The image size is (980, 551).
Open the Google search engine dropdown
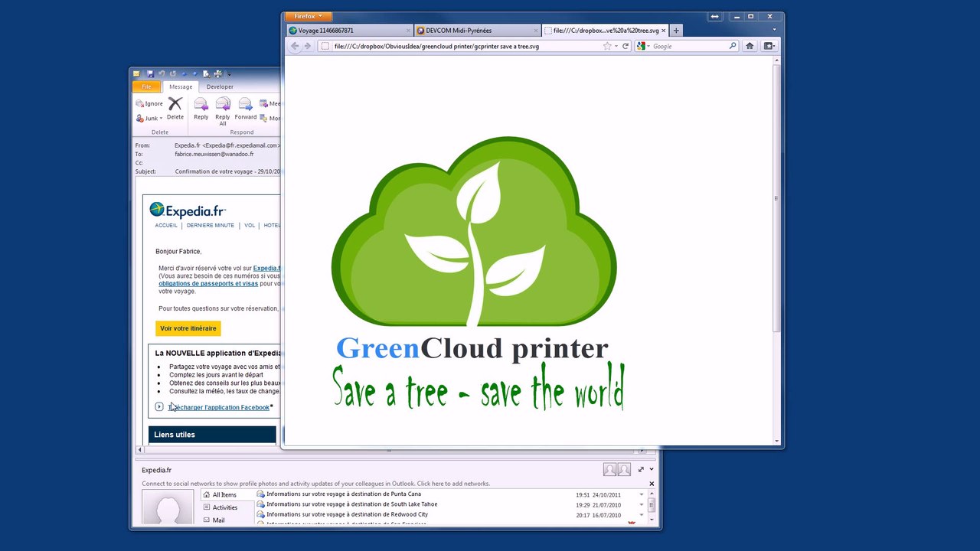[x=643, y=46]
